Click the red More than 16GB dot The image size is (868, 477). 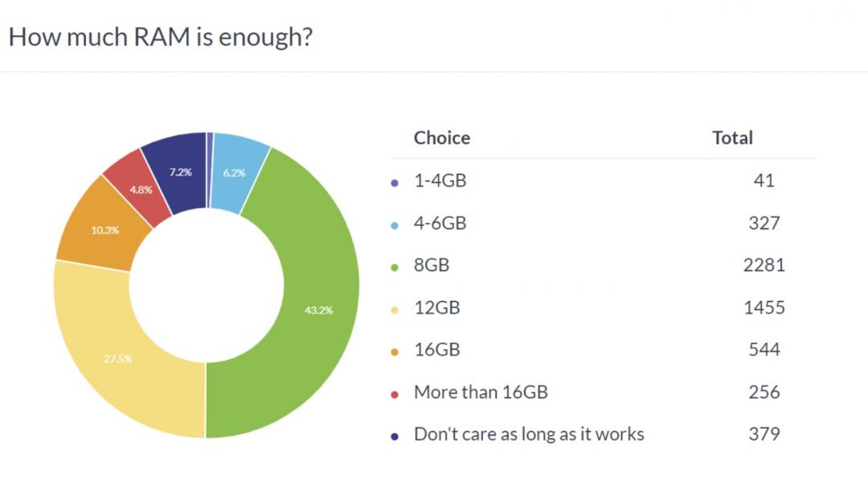(x=394, y=394)
